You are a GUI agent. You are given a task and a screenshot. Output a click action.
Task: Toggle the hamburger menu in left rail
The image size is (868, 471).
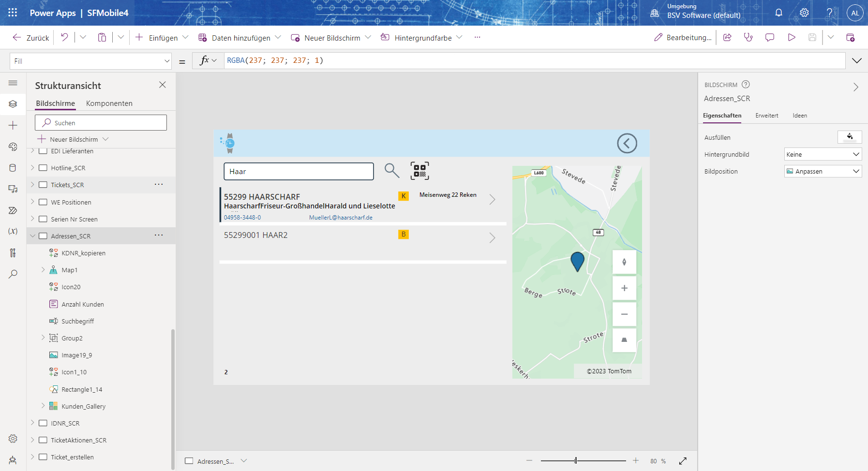coord(13,83)
